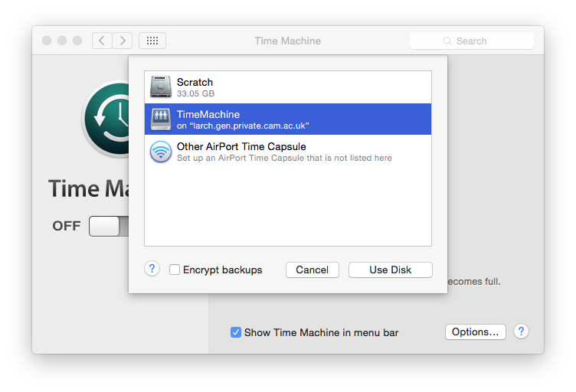Uncheck Show Time Machine in menu bar
Screen dimensions: 576x392
(235, 332)
